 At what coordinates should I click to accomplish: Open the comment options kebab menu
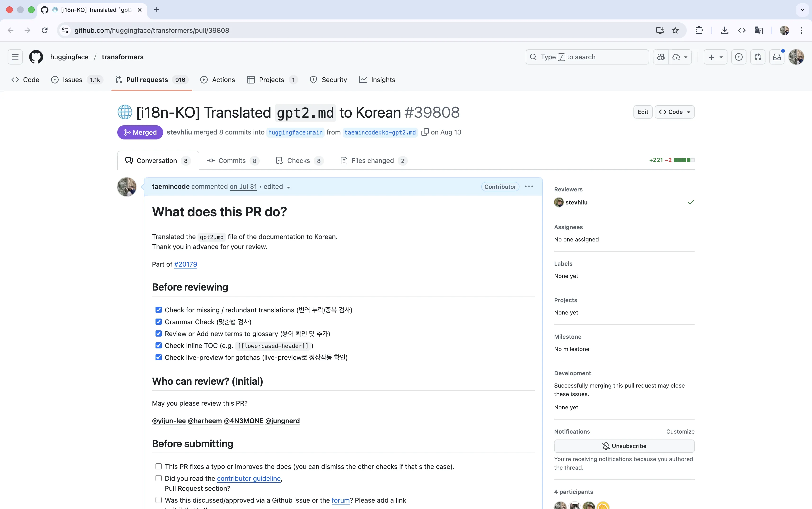coord(529,186)
